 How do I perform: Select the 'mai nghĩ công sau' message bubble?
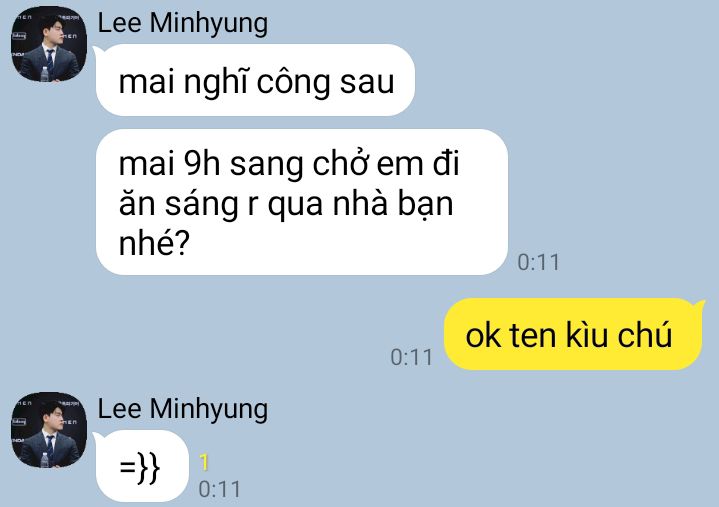pos(255,80)
